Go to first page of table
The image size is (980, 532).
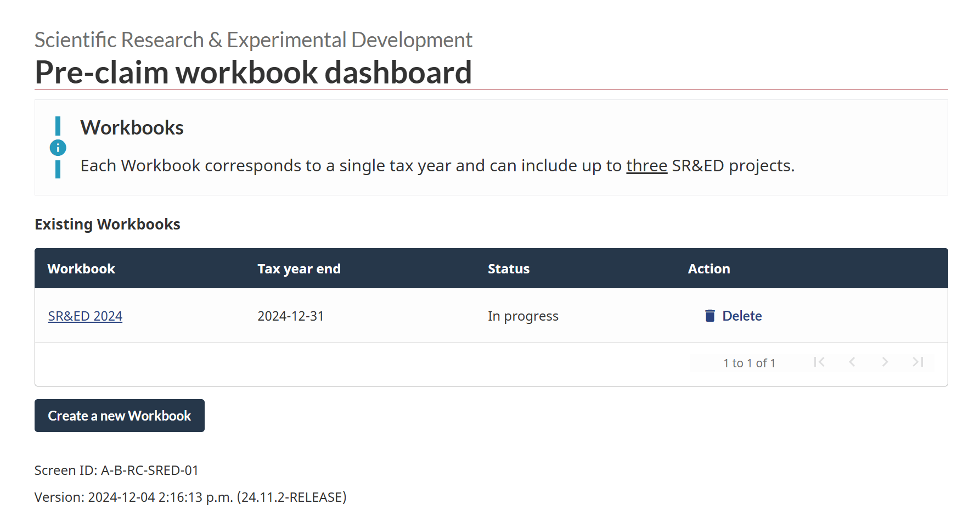819,362
